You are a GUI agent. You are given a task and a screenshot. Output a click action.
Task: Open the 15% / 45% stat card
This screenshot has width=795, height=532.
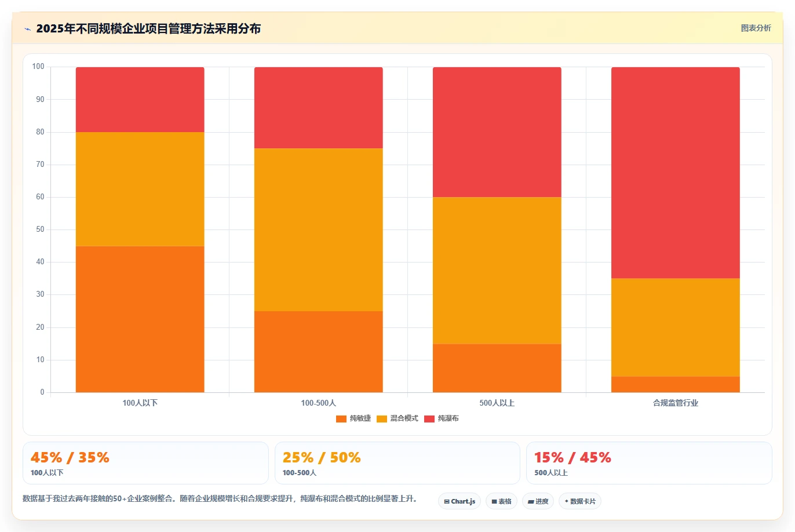[x=649, y=463]
